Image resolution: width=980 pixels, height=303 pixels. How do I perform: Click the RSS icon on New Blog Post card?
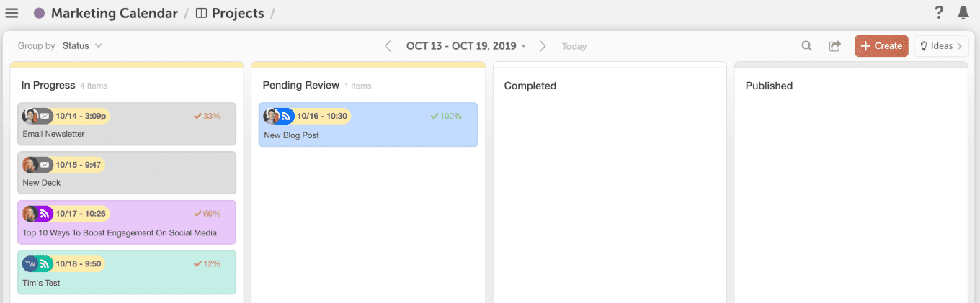click(286, 116)
